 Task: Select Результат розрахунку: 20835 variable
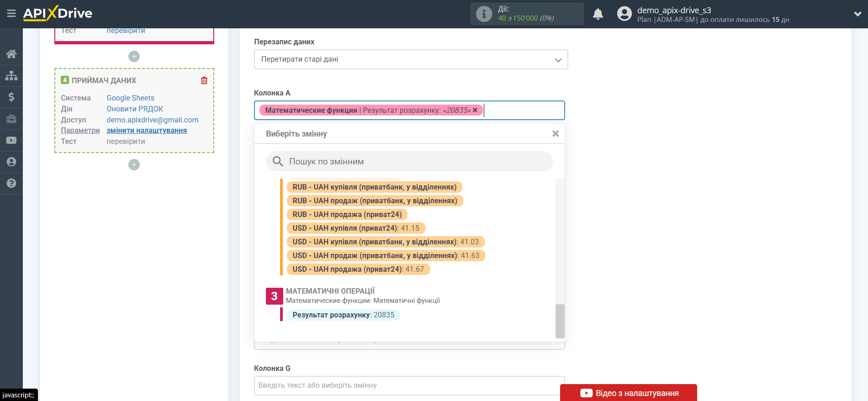pyautogui.click(x=343, y=315)
